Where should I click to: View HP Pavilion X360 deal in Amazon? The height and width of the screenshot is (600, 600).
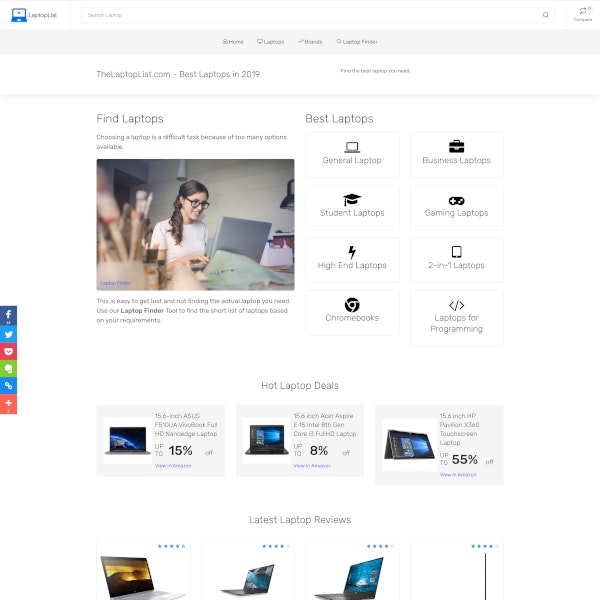click(x=458, y=474)
